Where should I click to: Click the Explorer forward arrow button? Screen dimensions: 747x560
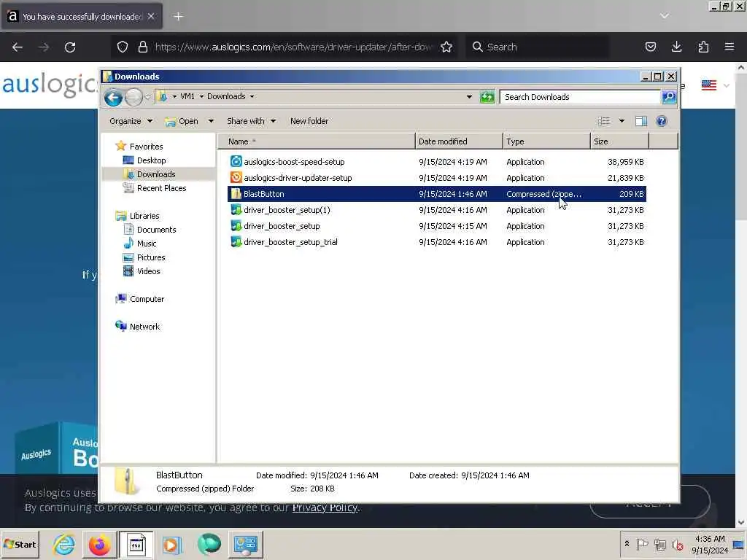(x=133, y=98)
